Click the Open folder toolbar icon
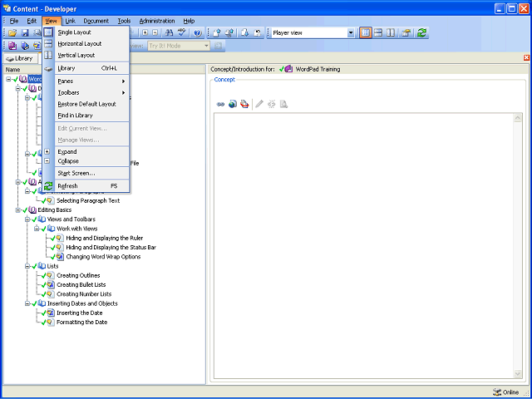The image size is (532, 399). [x=12, y=33]
